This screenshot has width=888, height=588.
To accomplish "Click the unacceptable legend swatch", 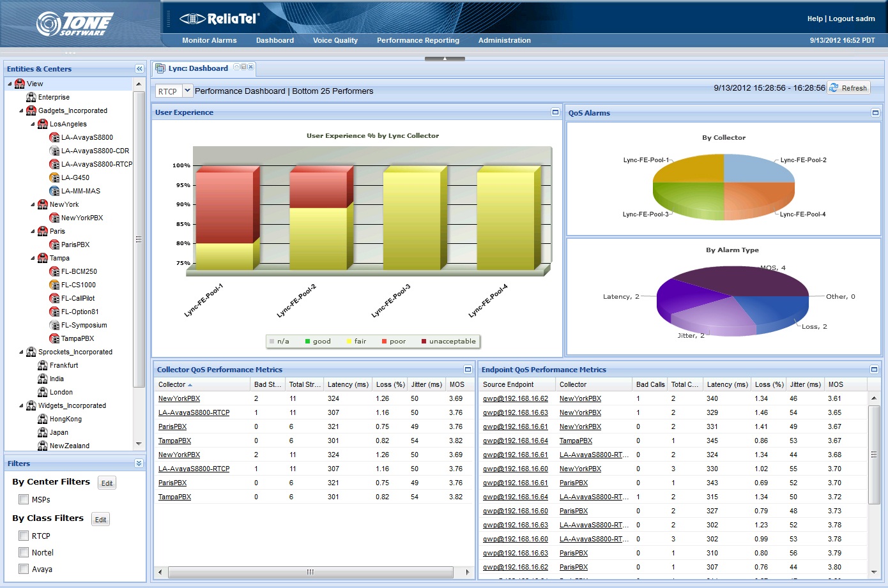I will click(x=424, y=342).
